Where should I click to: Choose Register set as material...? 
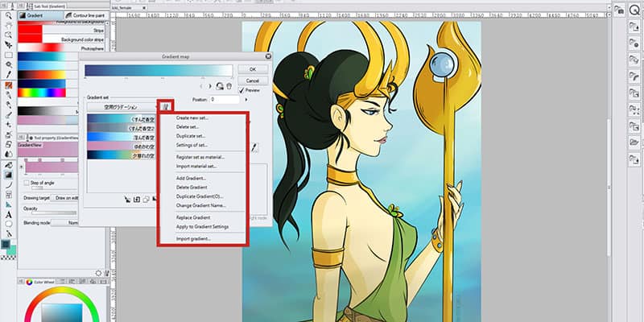[x=200, y=157]
